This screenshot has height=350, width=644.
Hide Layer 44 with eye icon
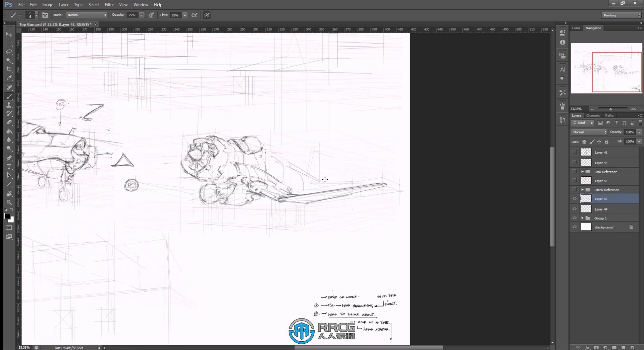coord(575,209)
